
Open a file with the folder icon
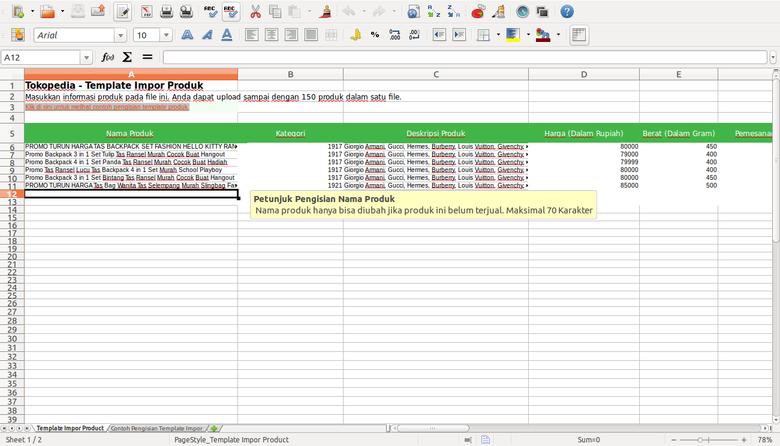pos(48,11)
